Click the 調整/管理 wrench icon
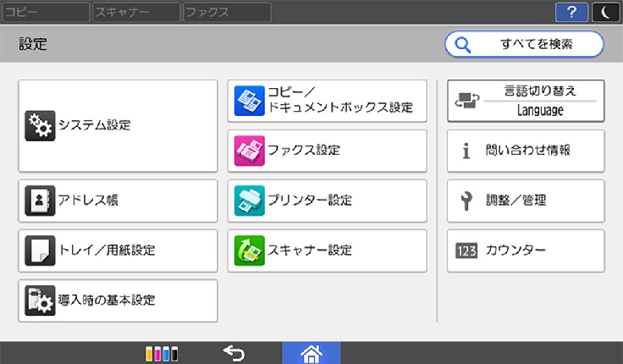The height and width of the screenshot is (364, 623). (466, 201)
